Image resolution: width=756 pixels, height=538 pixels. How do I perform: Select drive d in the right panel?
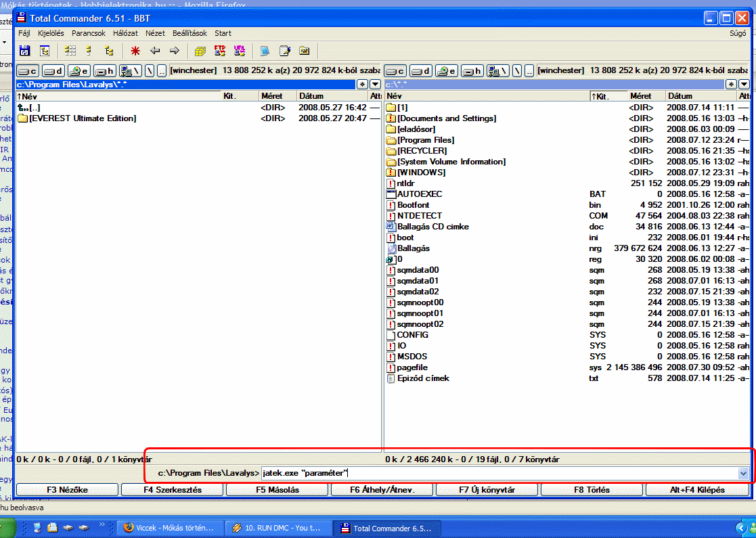pos(420,71)
